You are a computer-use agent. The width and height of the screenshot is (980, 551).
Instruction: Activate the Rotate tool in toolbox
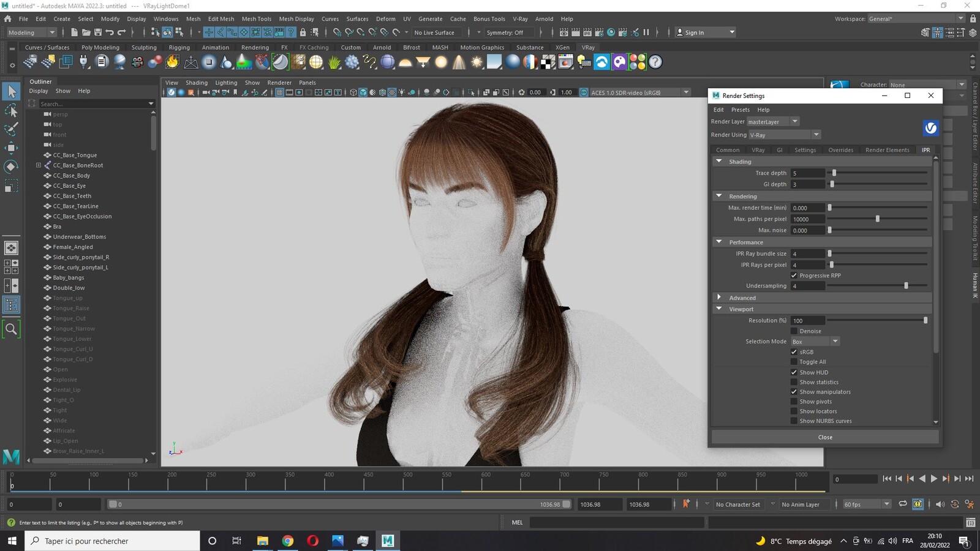click(x=11, y=167)
